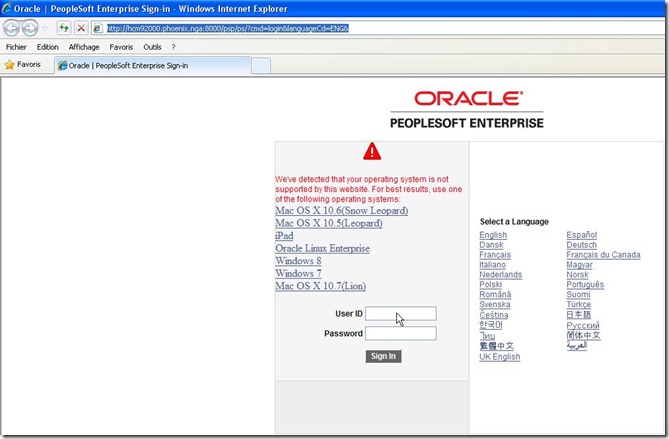669x439 pixels.
Task: Click the browser Forward arrow button
Action: point(30,28)
